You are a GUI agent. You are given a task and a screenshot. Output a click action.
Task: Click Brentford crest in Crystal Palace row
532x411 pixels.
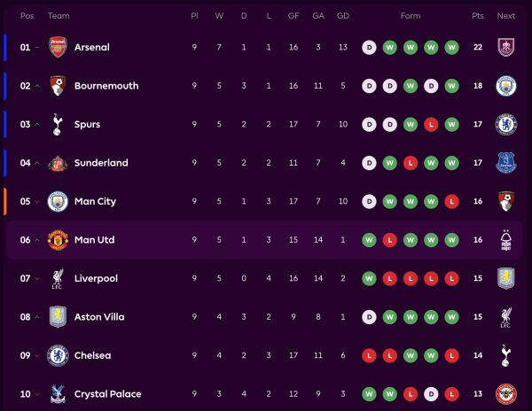click(506, 394)
